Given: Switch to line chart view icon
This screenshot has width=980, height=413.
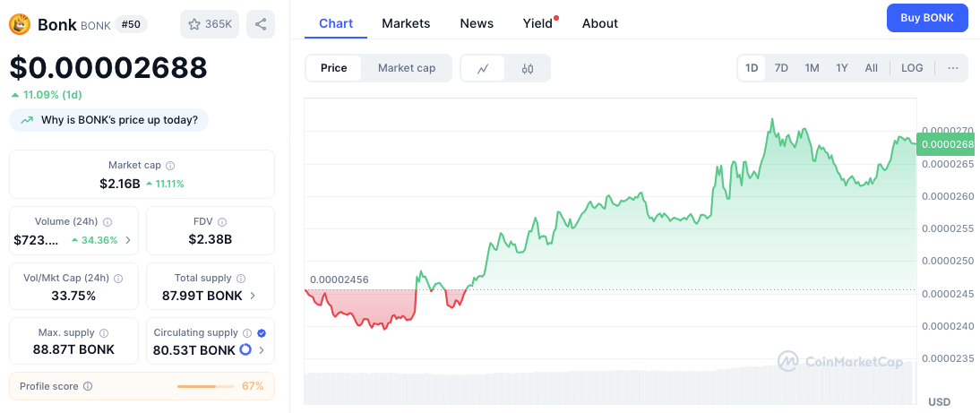Looking at the screenshot, I should click(483, 68).
